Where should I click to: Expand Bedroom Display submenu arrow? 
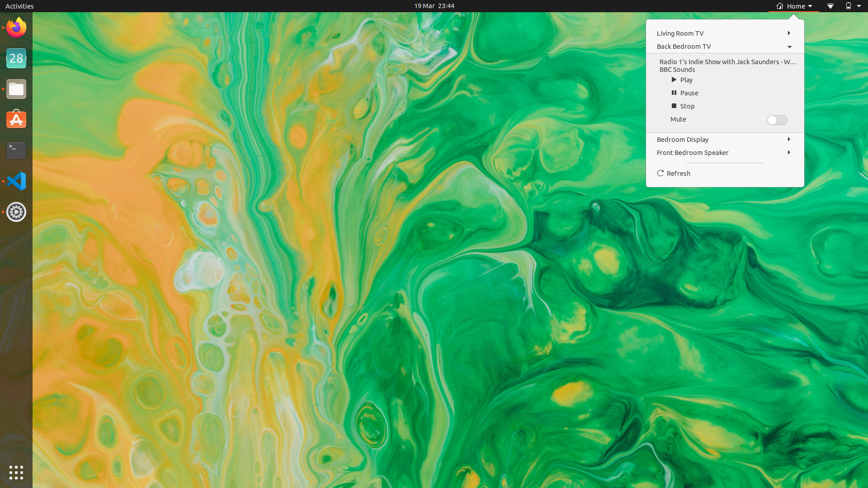(788, 139)
